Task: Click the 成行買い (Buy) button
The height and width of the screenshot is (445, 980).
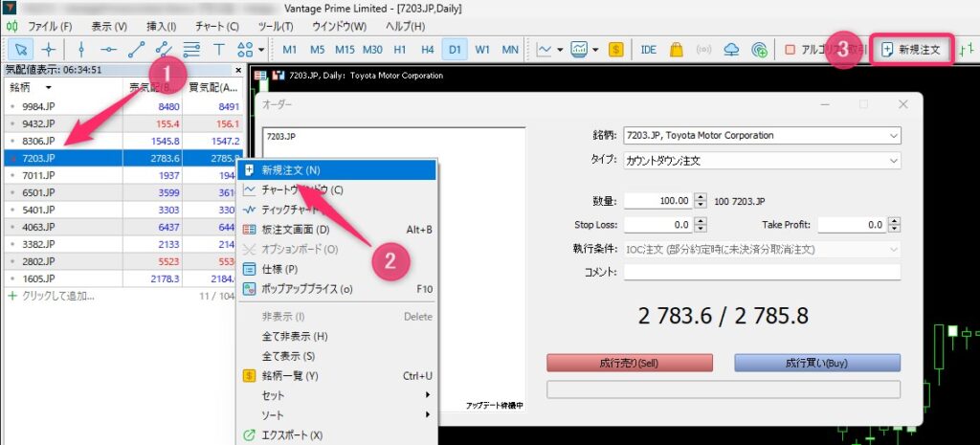Action: click(x=816, y=363)
